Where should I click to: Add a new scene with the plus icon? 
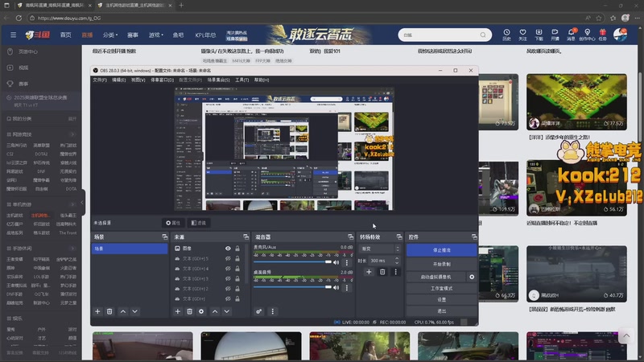(97, 311)
